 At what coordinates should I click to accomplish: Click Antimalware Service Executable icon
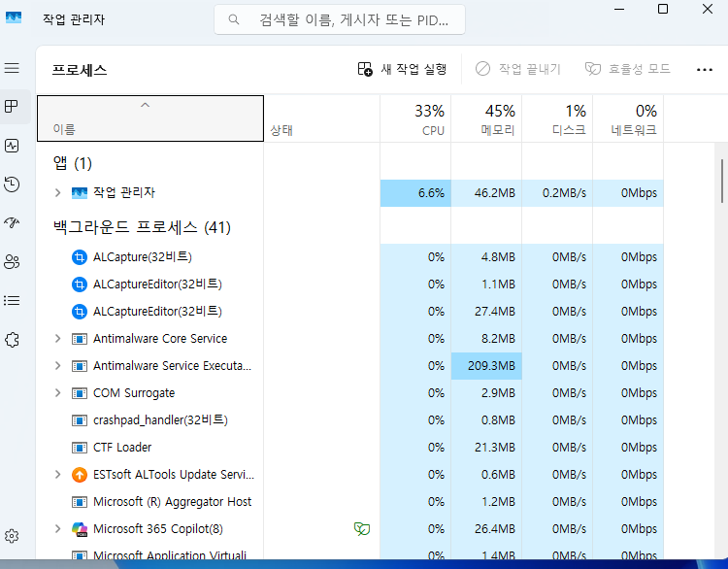click(x=80, y=366)
